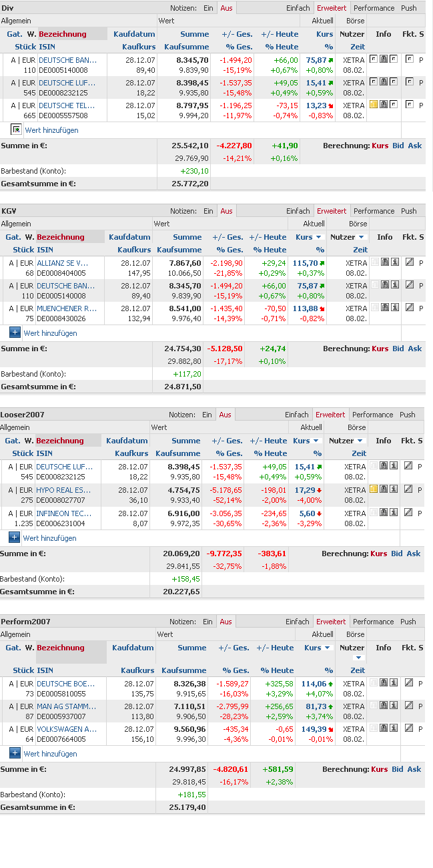Click add-value icon in Div portfolio
Viewport: 433px width, 868px height.
[x=16, y=130]
